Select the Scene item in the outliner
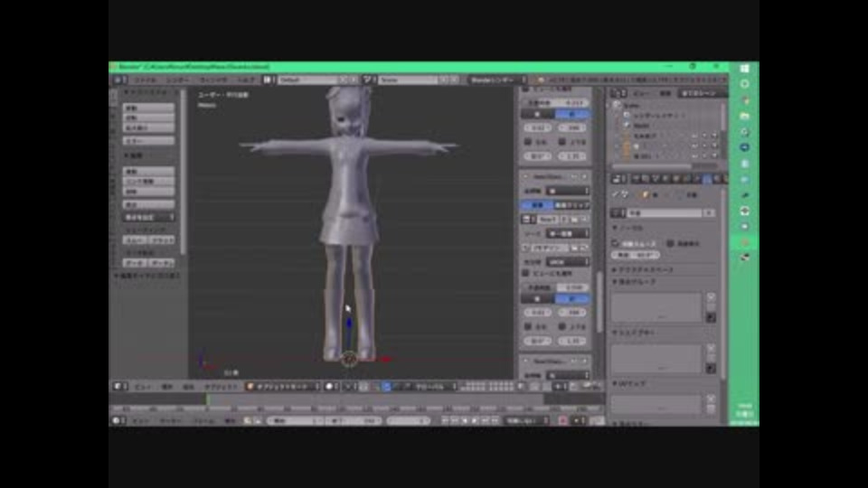The image size is (868, 488). coord(632,105)
